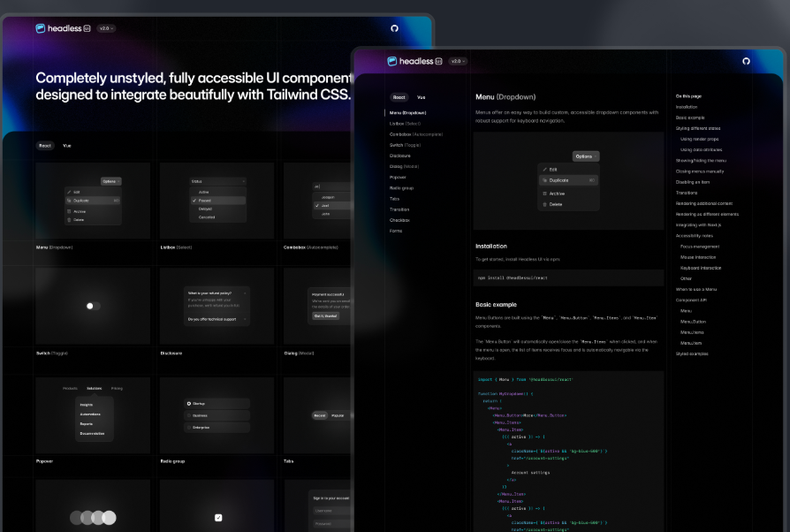Open v2.0 version dropdown in docs window
790x532 pixels.
tap(458, 61)
